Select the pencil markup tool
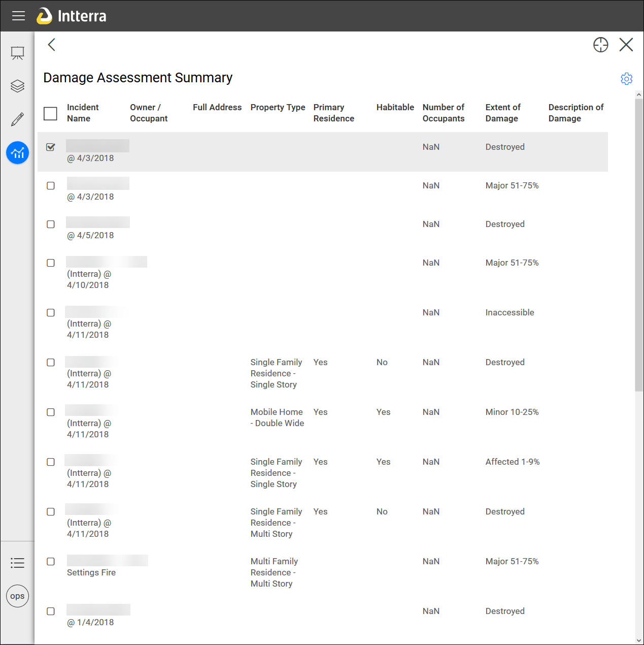Image resolution: width=644 pixels, height=645 pixels. [x=17, y=119]
